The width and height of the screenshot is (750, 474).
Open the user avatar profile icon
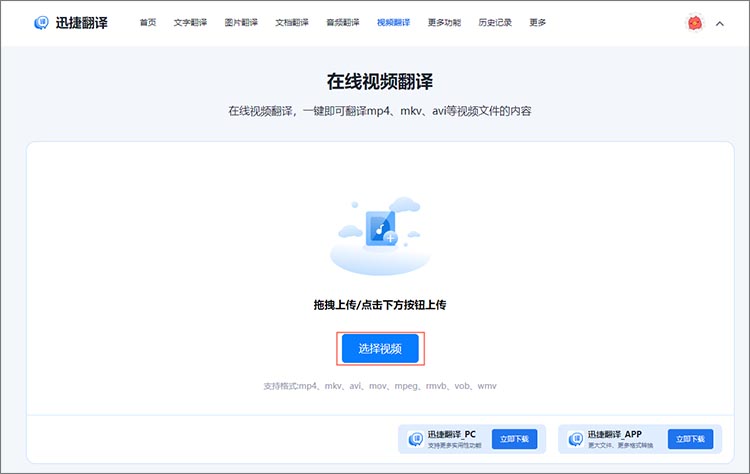(x=695, y=23)
